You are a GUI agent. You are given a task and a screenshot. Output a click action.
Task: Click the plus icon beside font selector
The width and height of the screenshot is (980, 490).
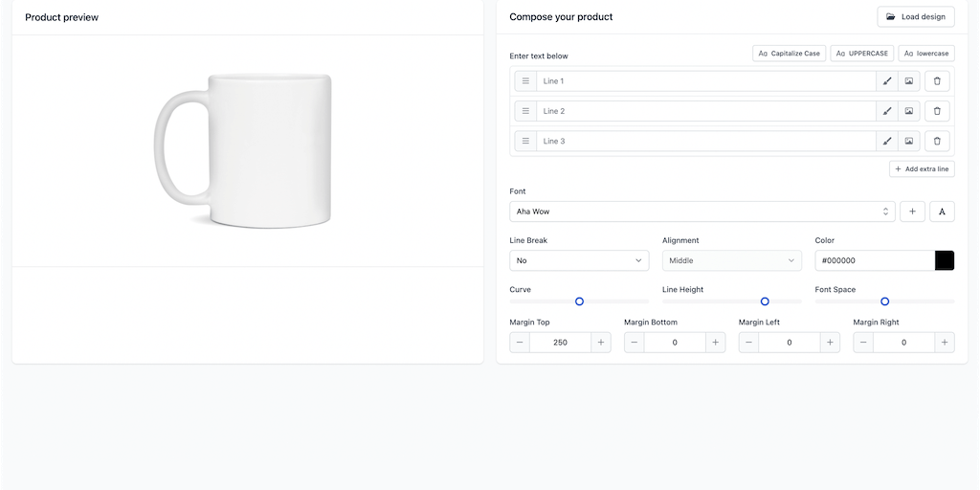click(912, 212)
